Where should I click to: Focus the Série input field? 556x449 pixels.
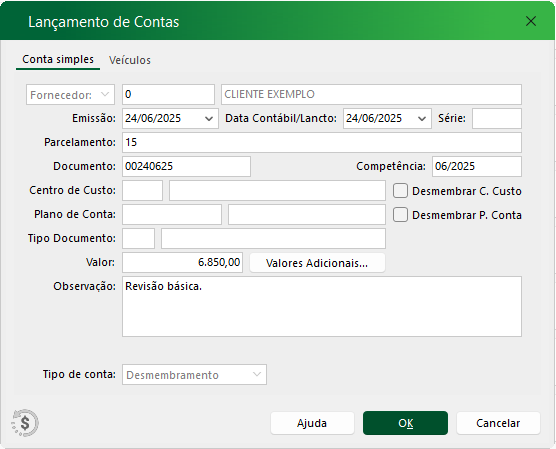497,118
